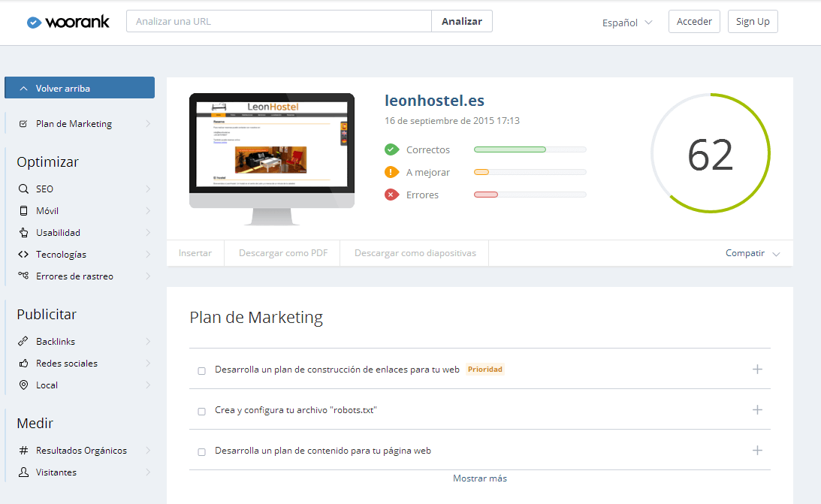
Task: Click the orange A mejorar progress bar
Action: click(530, 172)
